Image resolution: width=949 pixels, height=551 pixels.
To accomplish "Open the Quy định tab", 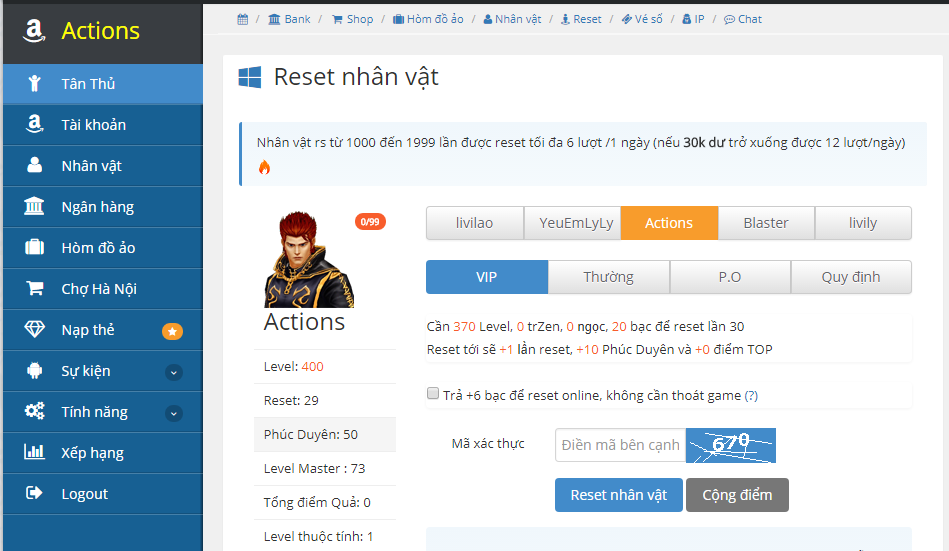I will tap(850, 277).
